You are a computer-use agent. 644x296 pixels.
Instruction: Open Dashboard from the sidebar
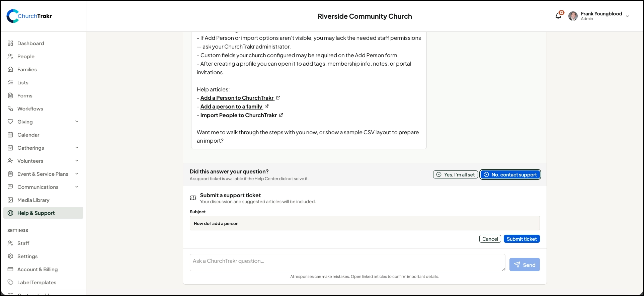(x=43, y=43)
